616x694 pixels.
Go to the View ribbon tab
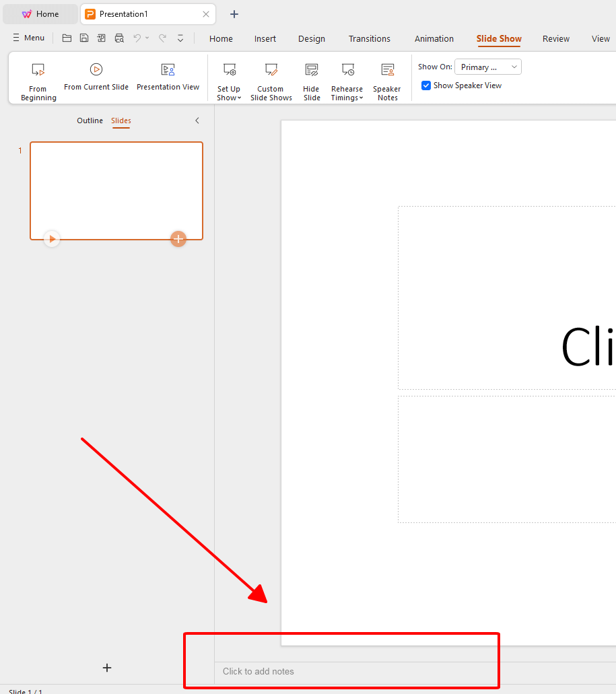click(601, 39)
